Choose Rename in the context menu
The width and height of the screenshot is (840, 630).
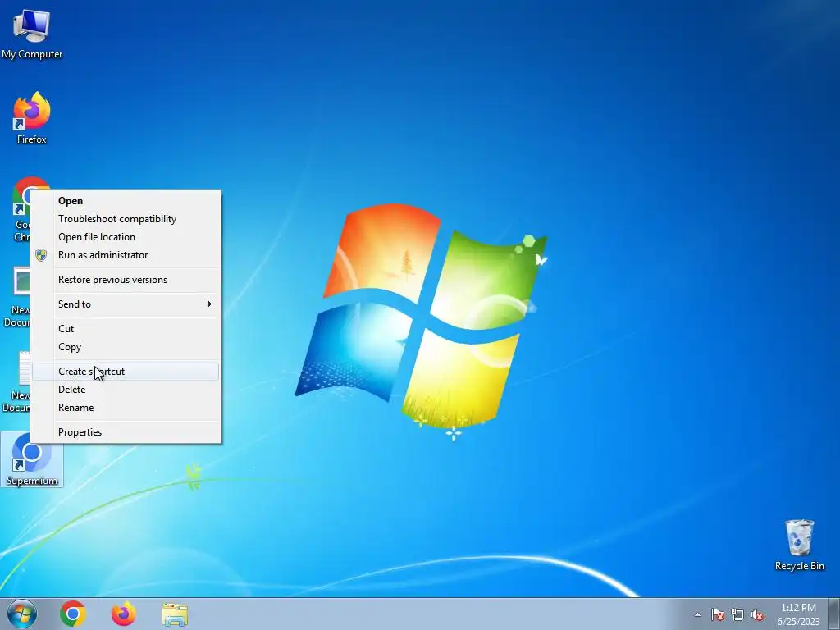click(x=126, y=408)
